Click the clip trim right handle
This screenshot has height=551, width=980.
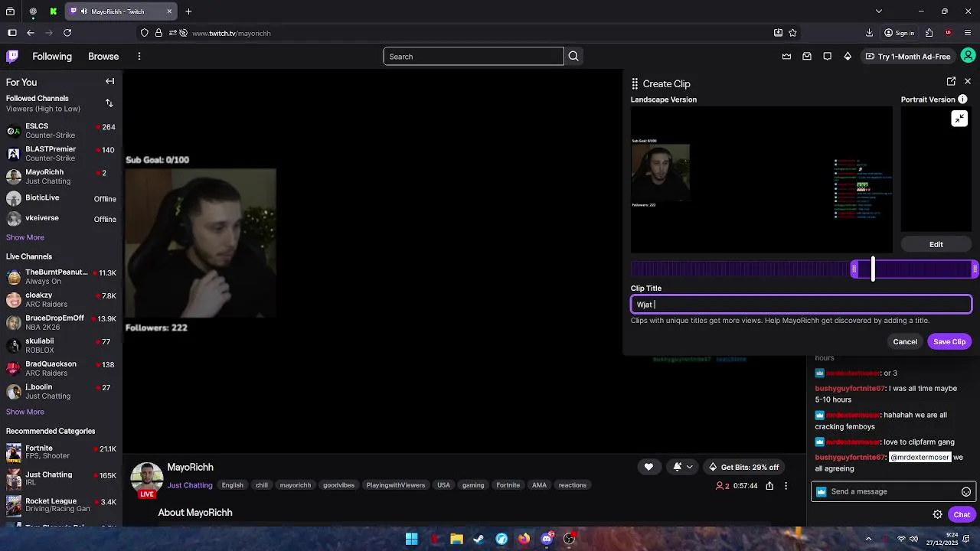click(x=975, y=269)
